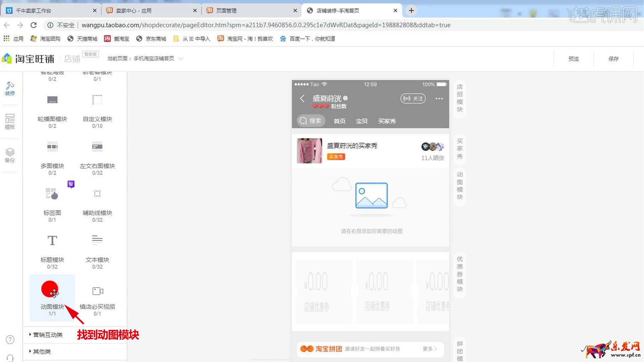The height and width of the screenshot is (362, 644).
Task: Click the 多图模块 multi-image icon
Action: point(52,147)
